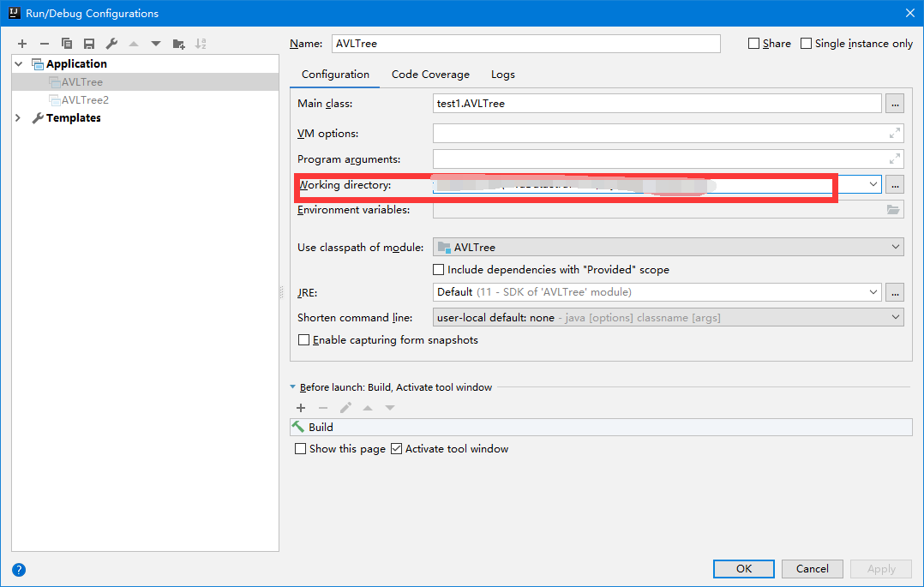
Task: Browse Working directory ellipsis button
Action: 895,184
